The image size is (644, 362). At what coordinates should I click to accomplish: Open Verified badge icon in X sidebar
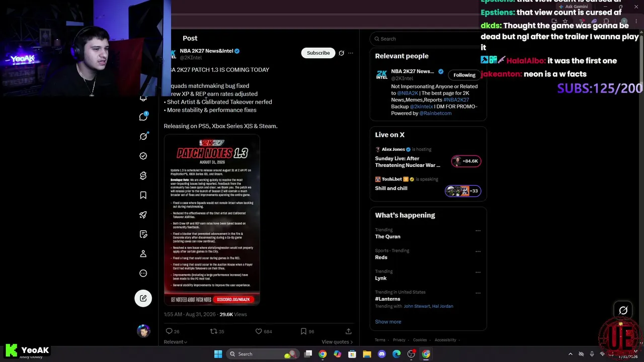pyautogui.click(x=143, y=156)
